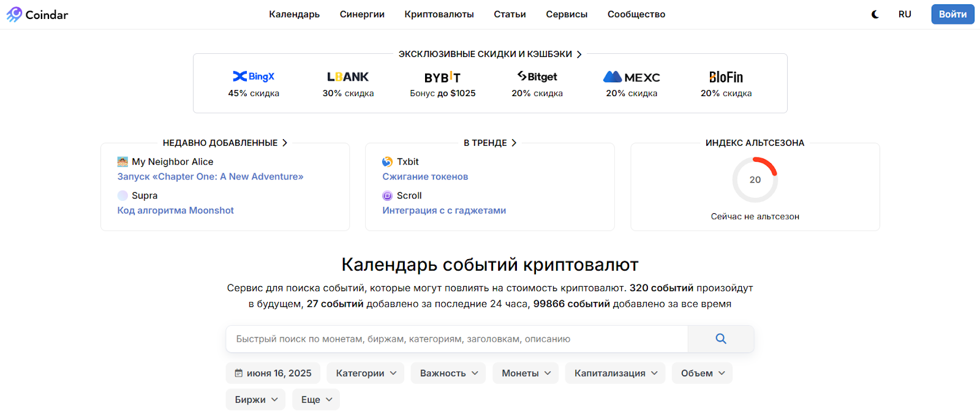Click the Войти login button
This screenshot has height=414, width=980.
coord(952,14)
